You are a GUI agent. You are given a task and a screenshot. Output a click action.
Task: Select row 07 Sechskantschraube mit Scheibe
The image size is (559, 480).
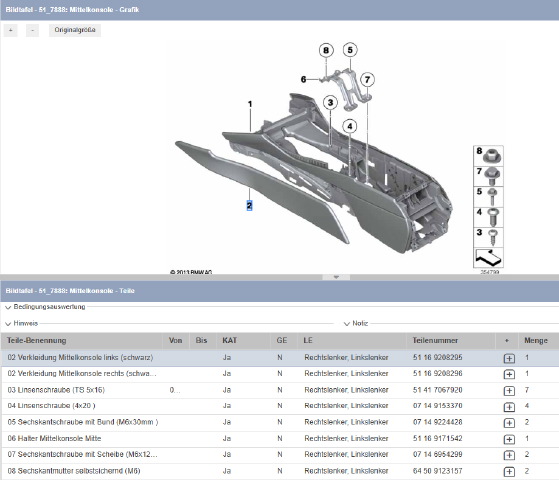[x=280, y=455]
